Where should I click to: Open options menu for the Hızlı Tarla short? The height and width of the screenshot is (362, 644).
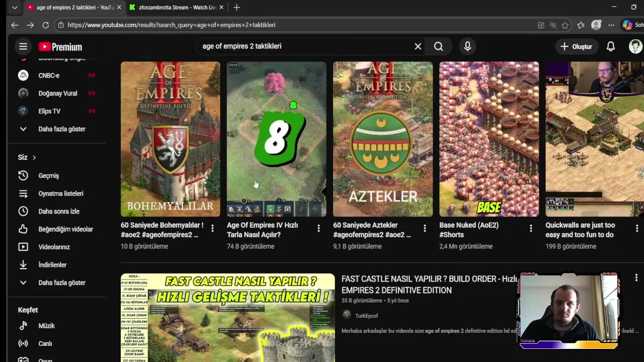coord(318,229)
